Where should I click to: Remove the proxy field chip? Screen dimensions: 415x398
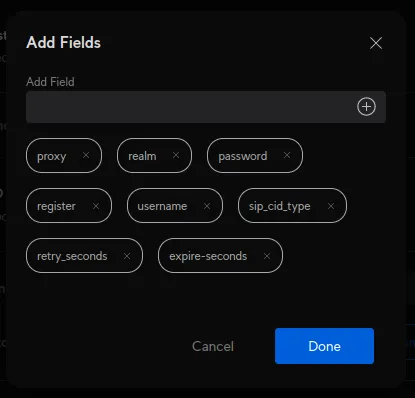(x=86, y=155)
